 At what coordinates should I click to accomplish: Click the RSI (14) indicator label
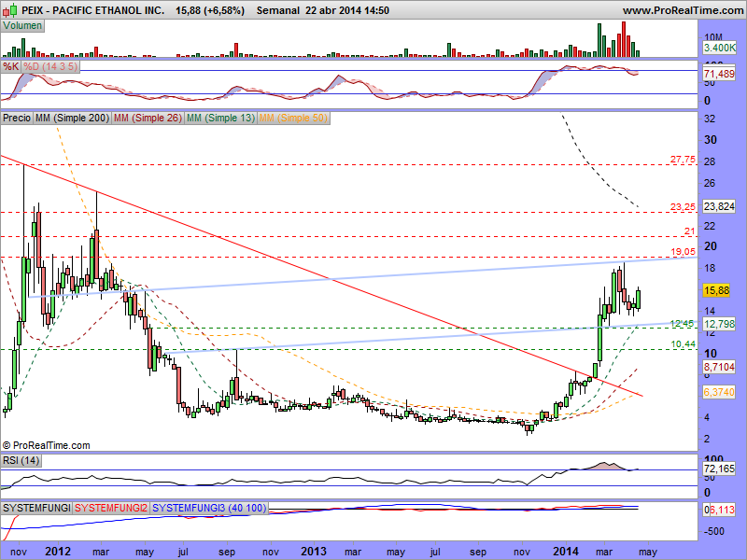pos(21,460)
